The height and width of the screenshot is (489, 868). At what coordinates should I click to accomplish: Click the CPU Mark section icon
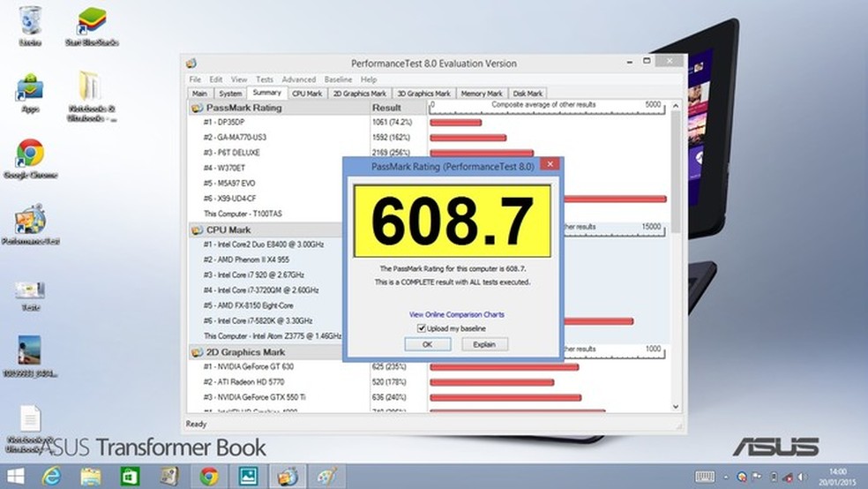196,229
